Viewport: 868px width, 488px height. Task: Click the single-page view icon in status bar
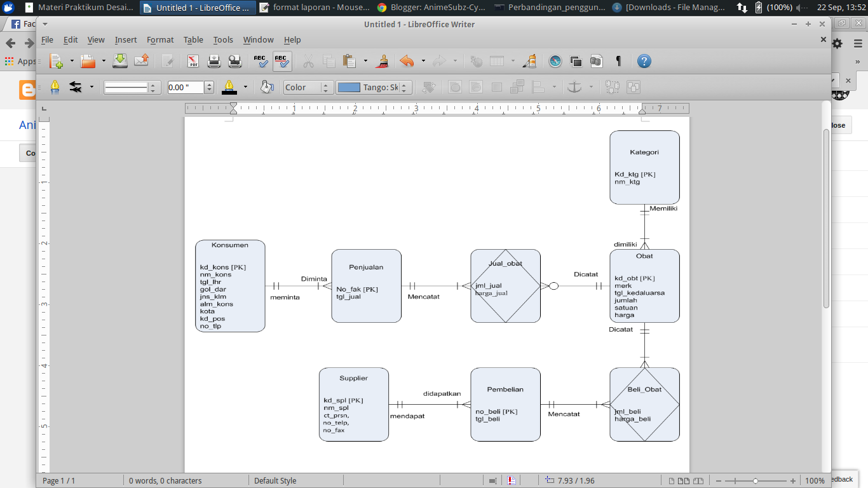coord(672,481)
